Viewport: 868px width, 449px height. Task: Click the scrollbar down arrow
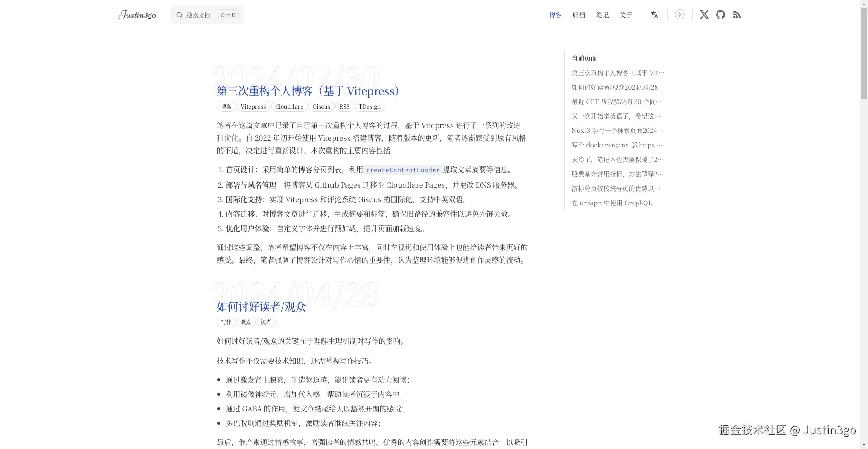(864, 445)
